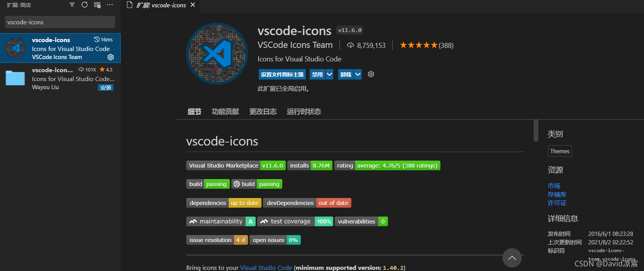The width and height of the screenshot is (644, 271).
Task: Open the 更改日志 changelog tab
Action: tap(263, 112)
